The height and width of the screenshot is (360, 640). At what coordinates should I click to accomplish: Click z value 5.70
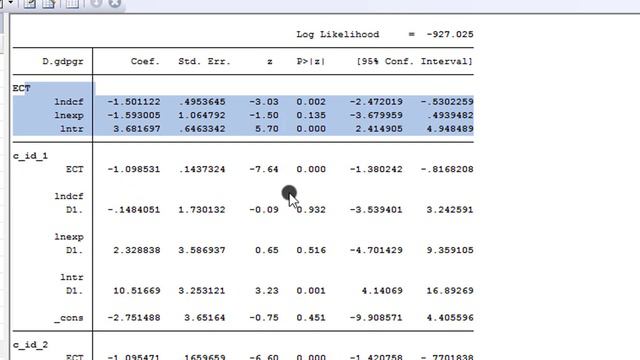tap(267, 129)
